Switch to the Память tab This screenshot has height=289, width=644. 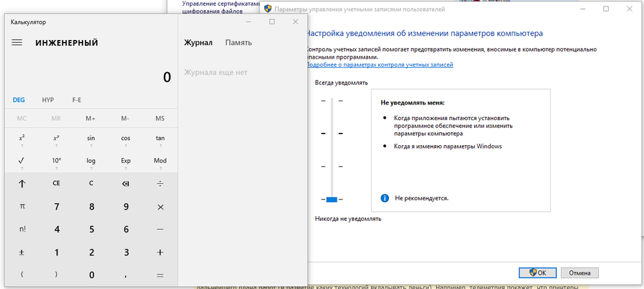tap(238, 43)
